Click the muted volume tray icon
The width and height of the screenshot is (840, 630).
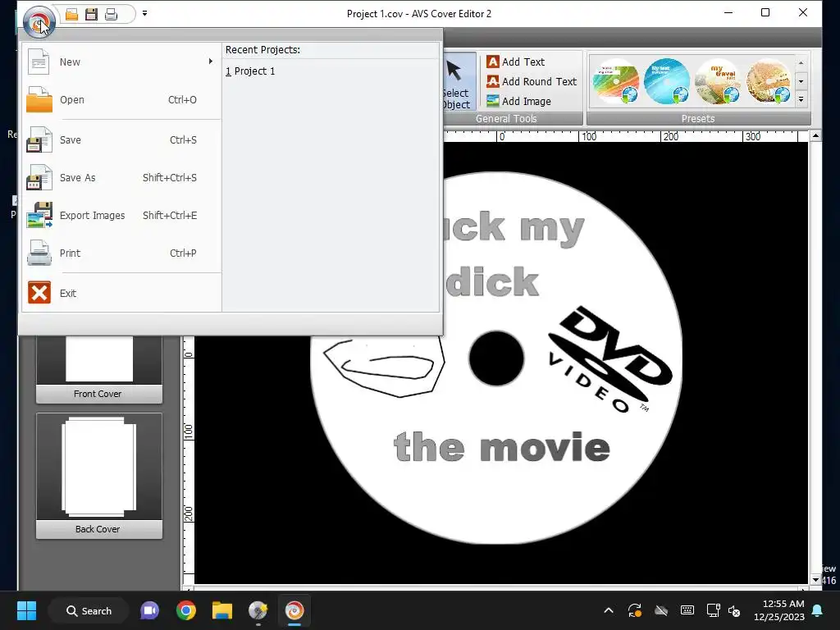pos(734,610)
